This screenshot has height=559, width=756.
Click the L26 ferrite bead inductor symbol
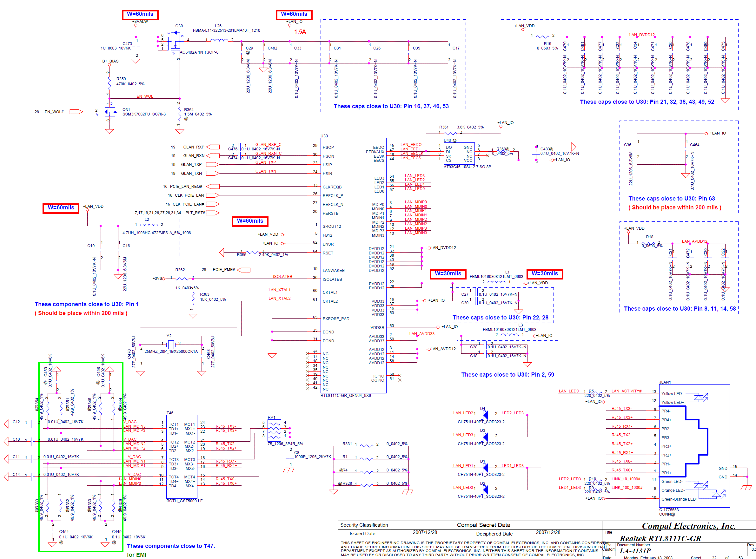(x=219, y=40)
